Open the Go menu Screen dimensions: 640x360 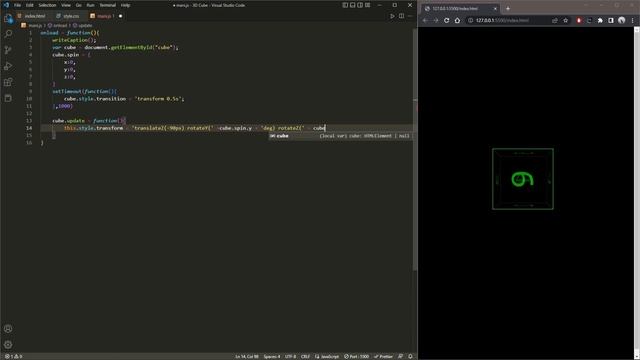79,5
